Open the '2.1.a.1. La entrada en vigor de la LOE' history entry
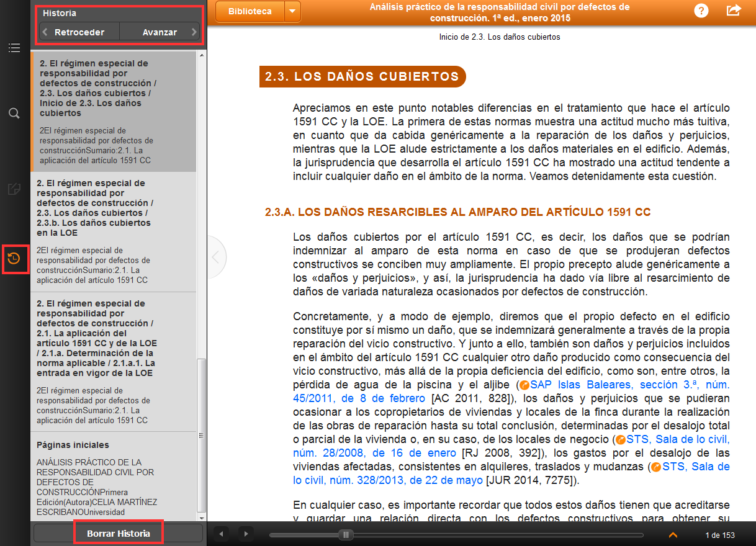Screen dimensions: 756x546 point(113,362)
